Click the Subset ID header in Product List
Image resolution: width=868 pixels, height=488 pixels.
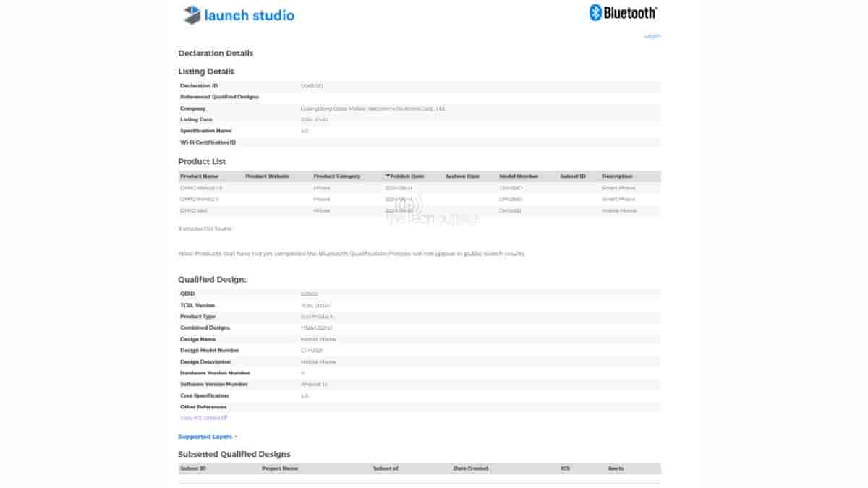(x=573, y=176)
